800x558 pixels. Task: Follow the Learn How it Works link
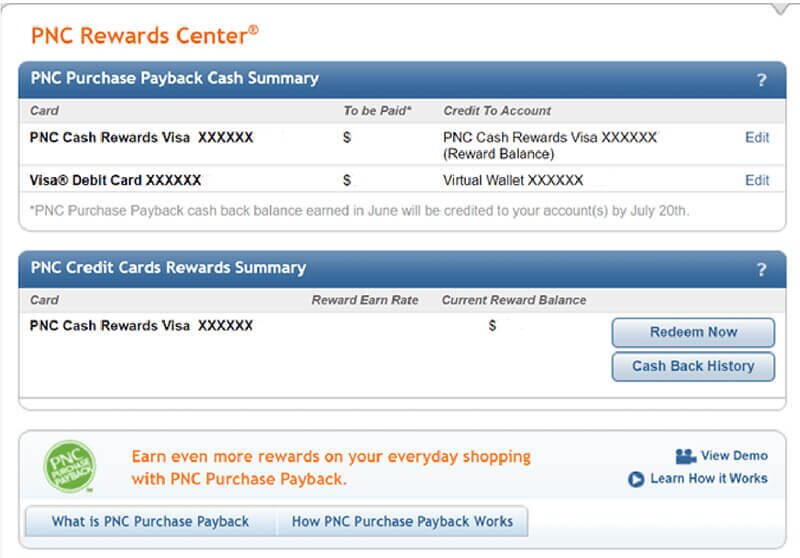click(709, 479)
